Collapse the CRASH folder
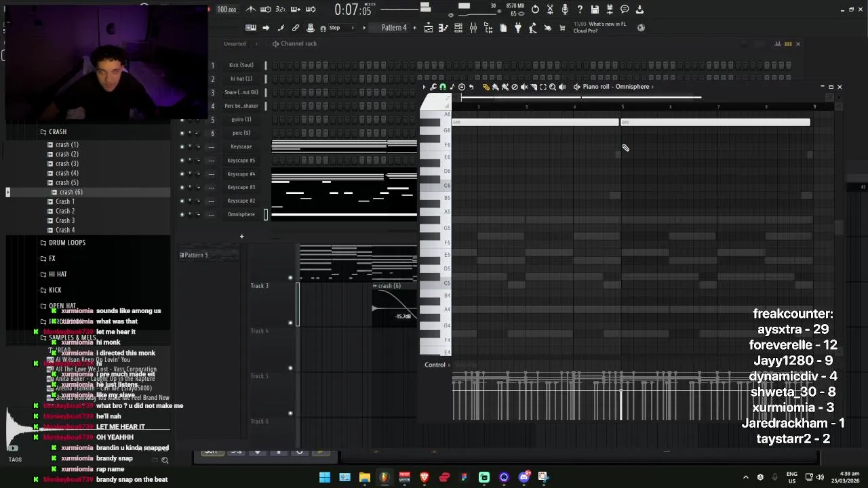The width and height of the screenshot is (868, 488). (57, 131)
